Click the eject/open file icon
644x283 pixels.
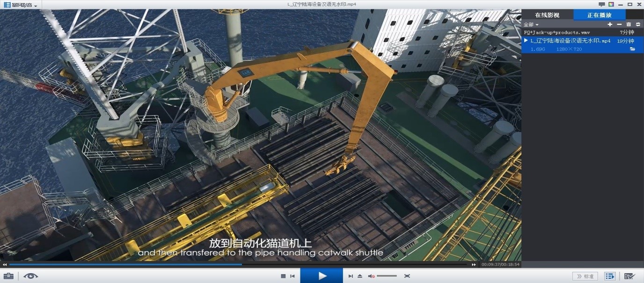360,276
